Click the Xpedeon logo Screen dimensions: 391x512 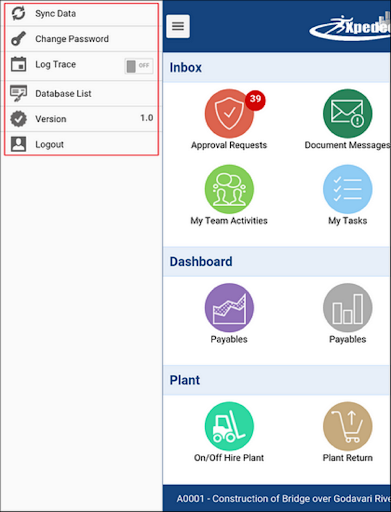350,27
